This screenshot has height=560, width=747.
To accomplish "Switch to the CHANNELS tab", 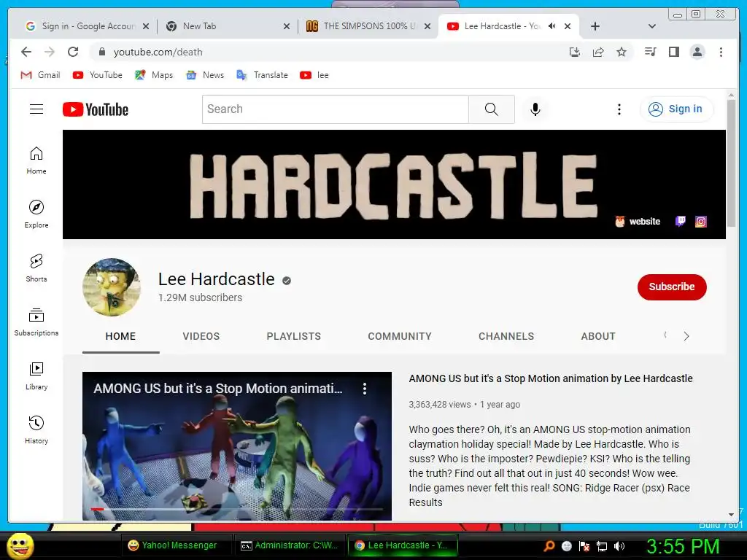I will [x=506, y=336].
